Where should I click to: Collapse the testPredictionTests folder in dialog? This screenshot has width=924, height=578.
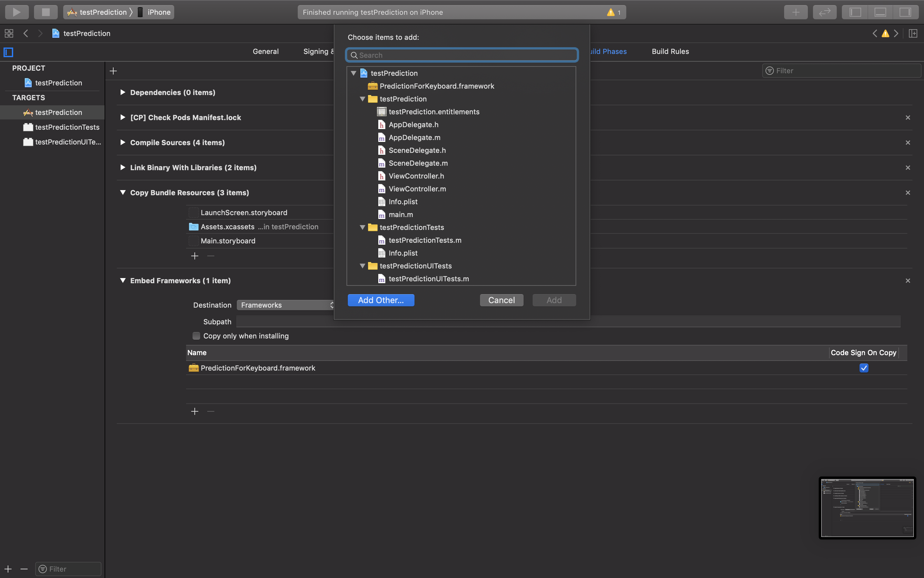pos(362,227)
